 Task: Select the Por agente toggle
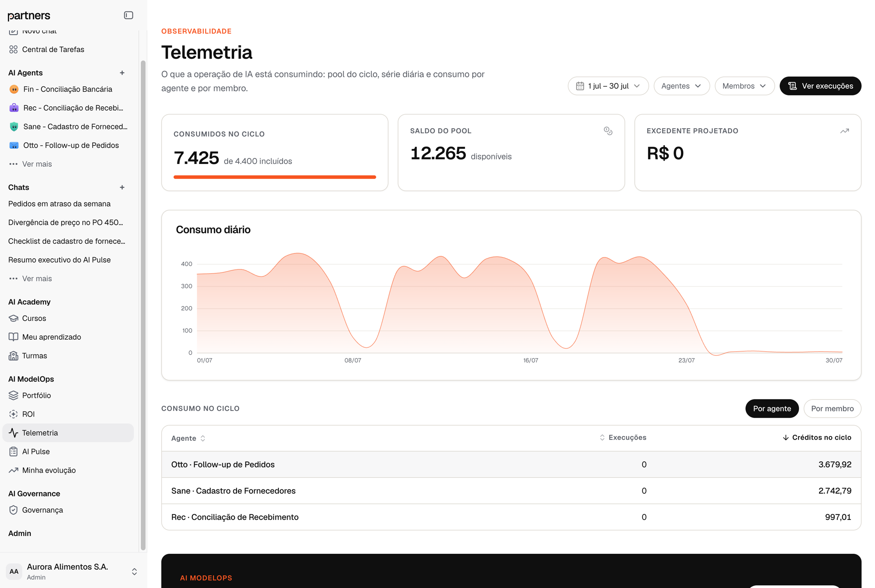tap(772, 409)
